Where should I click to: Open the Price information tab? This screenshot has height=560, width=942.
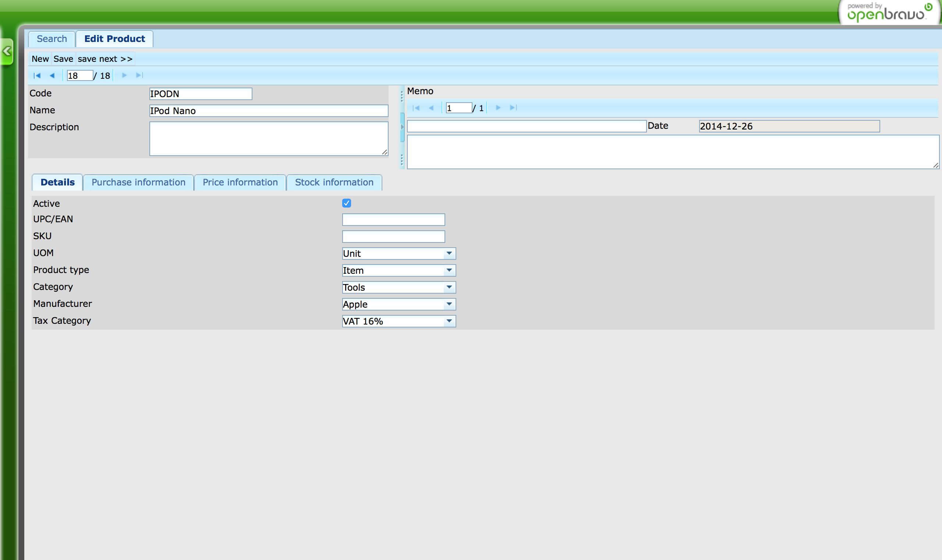click(240, 182)
